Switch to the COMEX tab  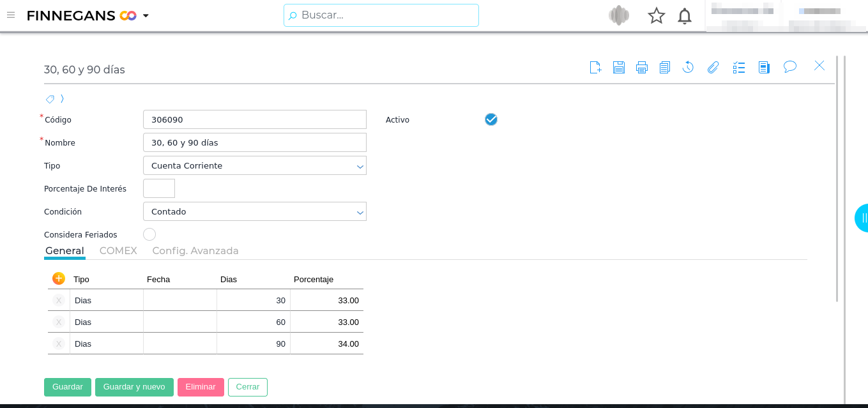tap(118, 251)
